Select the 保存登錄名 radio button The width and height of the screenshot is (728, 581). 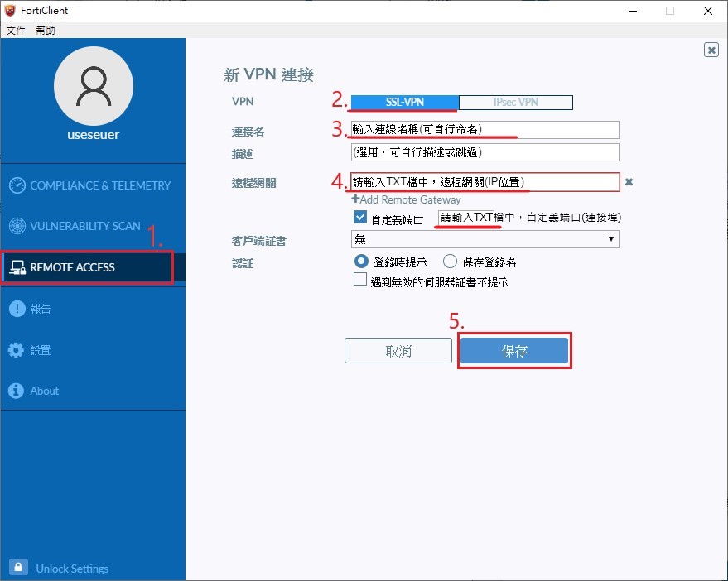click(450, 260)
